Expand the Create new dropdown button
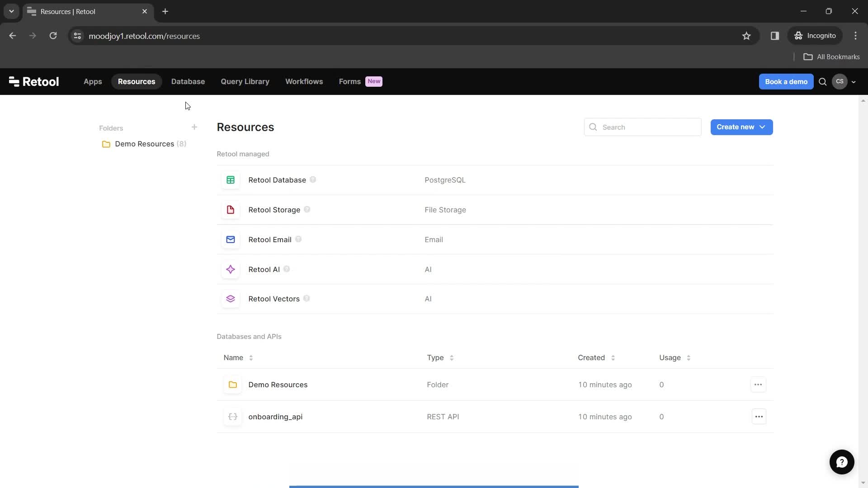Image resolution: width=868 pixels, height=488 pixels. pyautogui.click(x=763, y=127)
